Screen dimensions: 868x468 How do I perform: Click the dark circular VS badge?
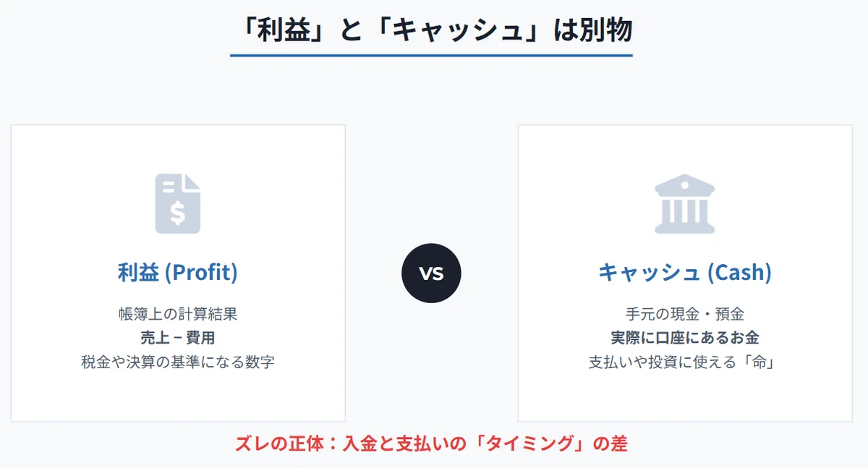431,273
